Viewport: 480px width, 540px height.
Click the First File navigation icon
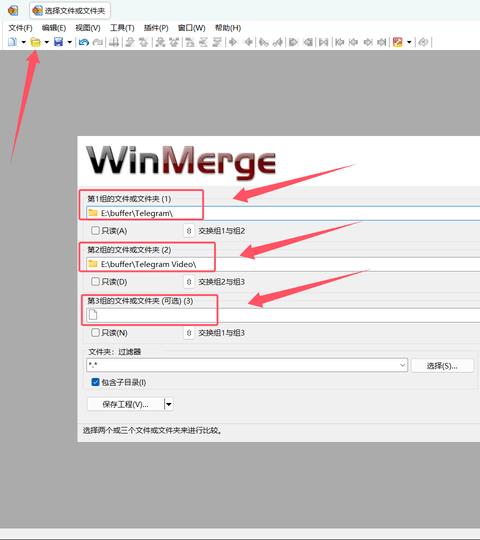(x=340, y=42)
